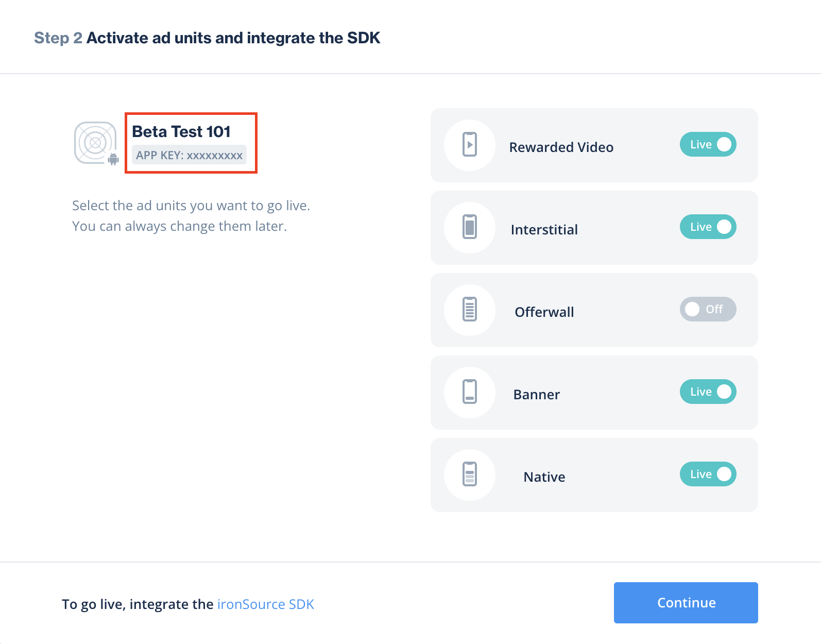
Task: Enable the Offerwall toggle
Action: (708, 310)
